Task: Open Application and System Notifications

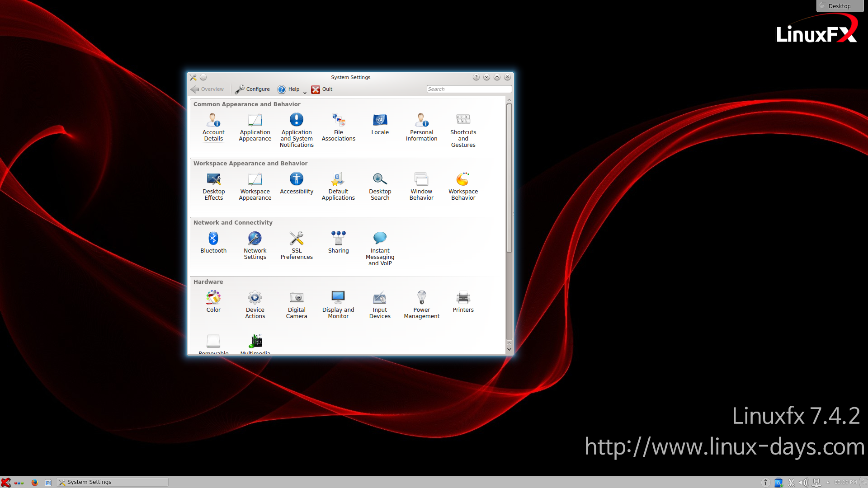Action: 297,130
